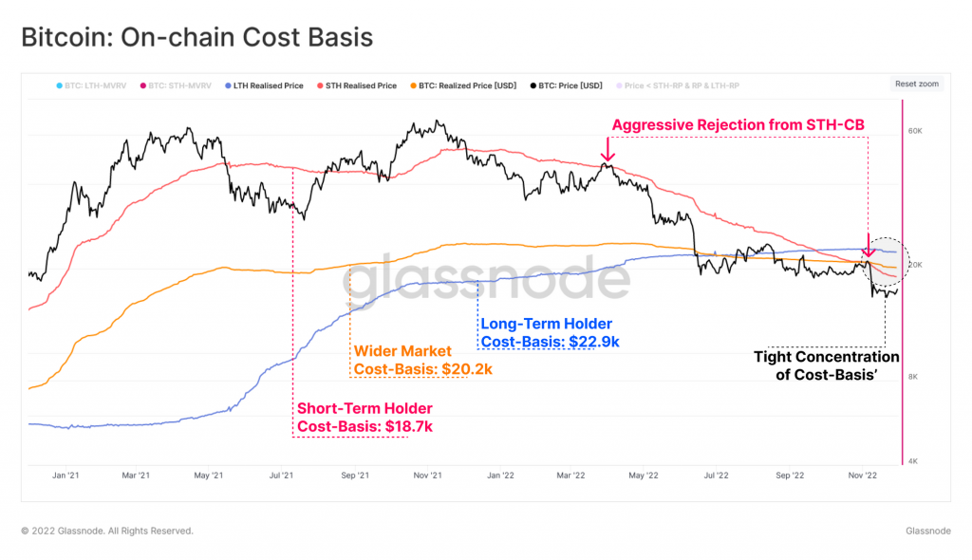
Task: Click the pink arrow beside the dashed circle
Action: (x=867, y=245)
